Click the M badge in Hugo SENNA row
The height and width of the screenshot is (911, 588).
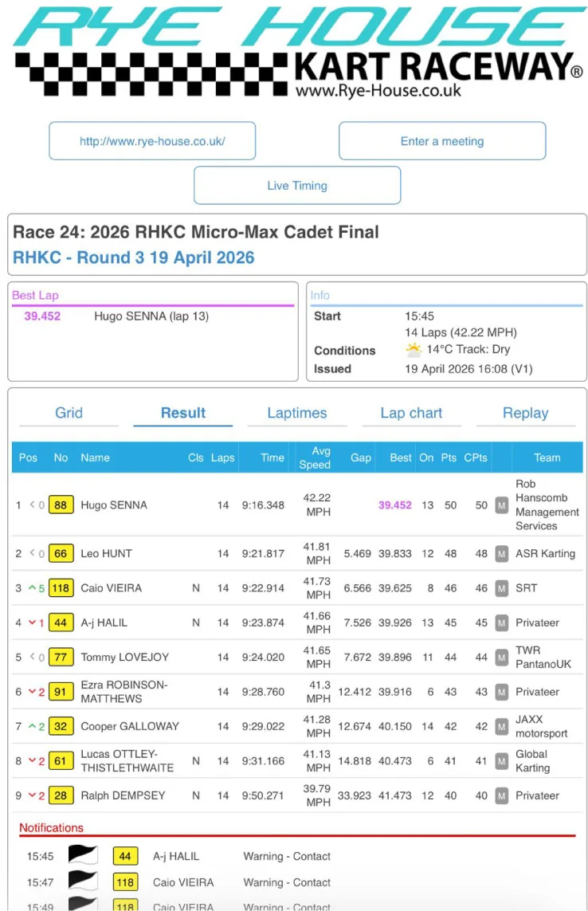point(501,505)
